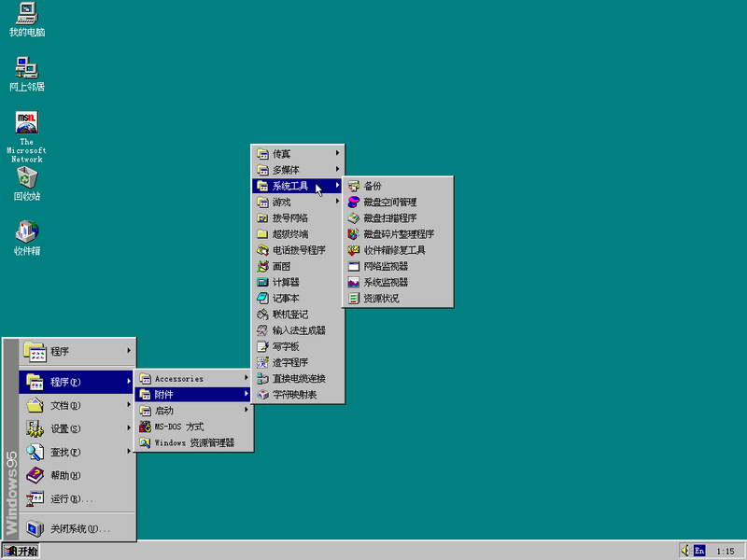The image size is (747, 560).
Task: Click the volume speaker tray icon
Action: pyautogui.click(x=685, y=551)
